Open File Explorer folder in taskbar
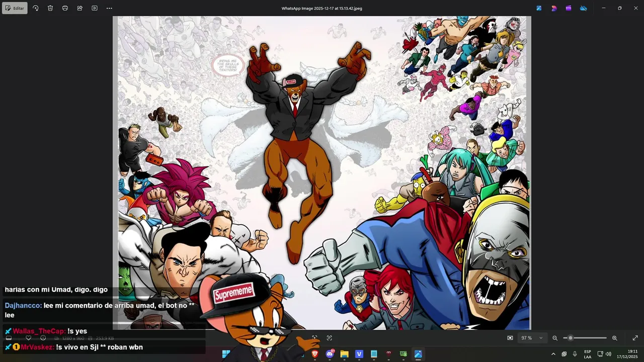 pos(344,354)
